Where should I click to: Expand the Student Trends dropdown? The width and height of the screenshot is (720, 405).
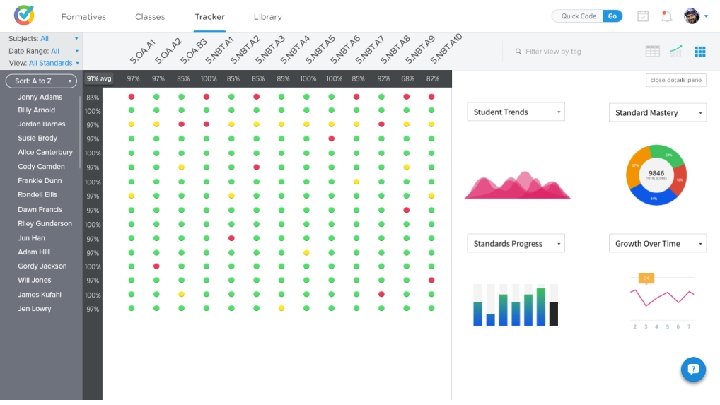(516, 112)
